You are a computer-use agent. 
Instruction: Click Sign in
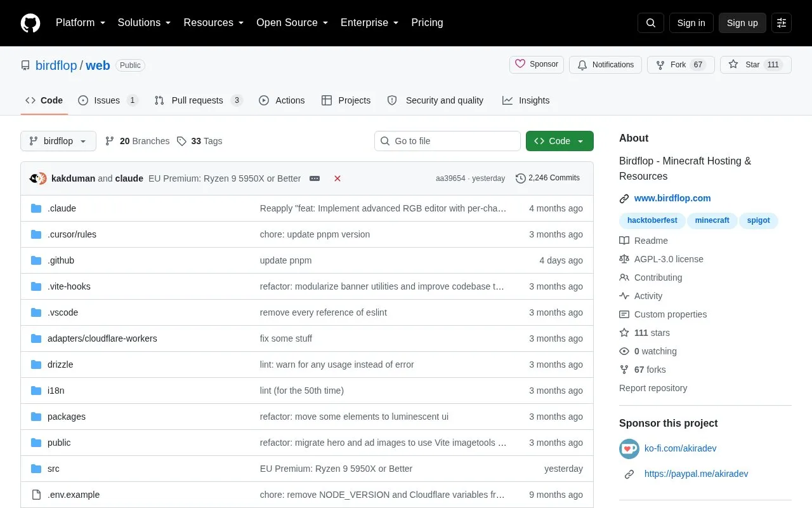pos(691,23)
